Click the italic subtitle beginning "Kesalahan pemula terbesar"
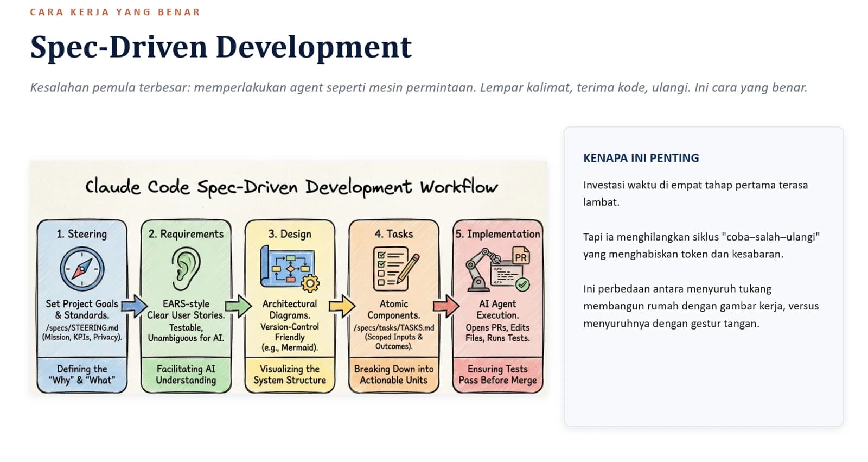The image size is (868, 462). (x=418, y=87)
